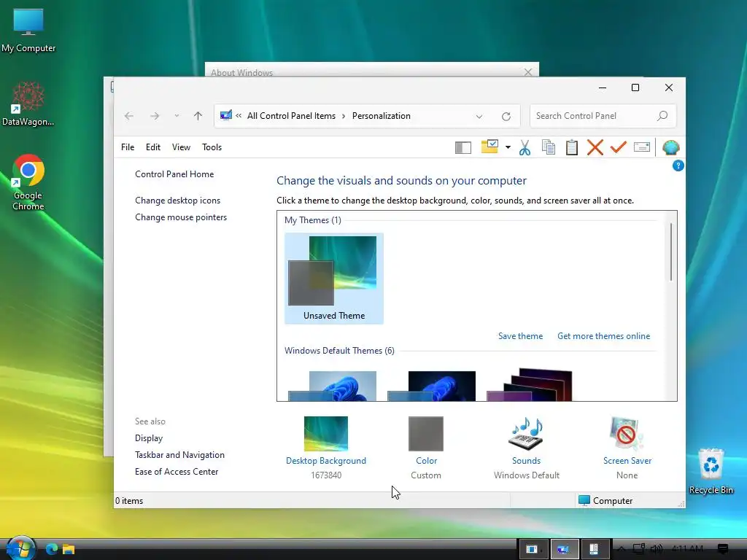Image resolution: width=747 pixels, height=560 pixels.
Task: Open the recent locations dropdown chevron
Action: pyautogui.click(x=177, y=116)
